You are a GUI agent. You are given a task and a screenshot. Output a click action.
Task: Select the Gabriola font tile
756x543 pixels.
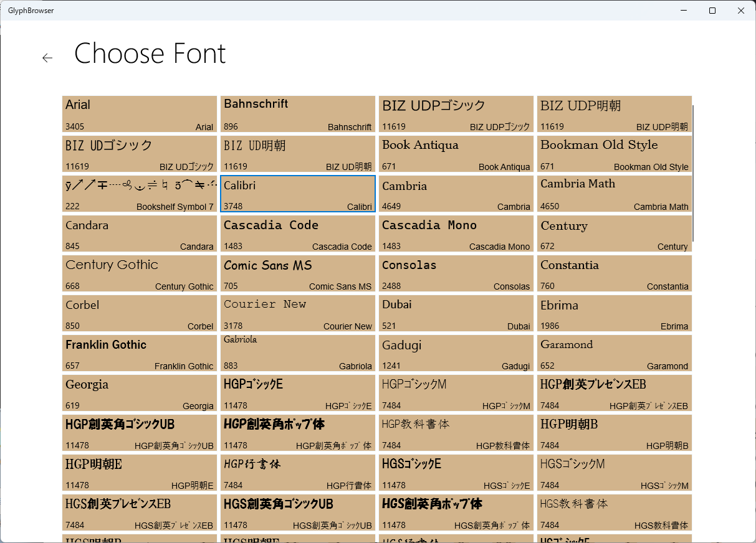click(298, 354)
